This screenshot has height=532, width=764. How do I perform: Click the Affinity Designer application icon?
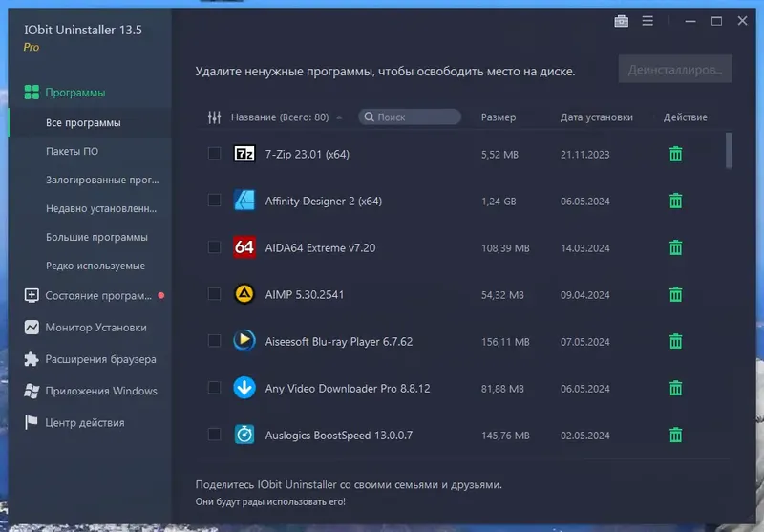pyautogui.click(x=244, y=201)
